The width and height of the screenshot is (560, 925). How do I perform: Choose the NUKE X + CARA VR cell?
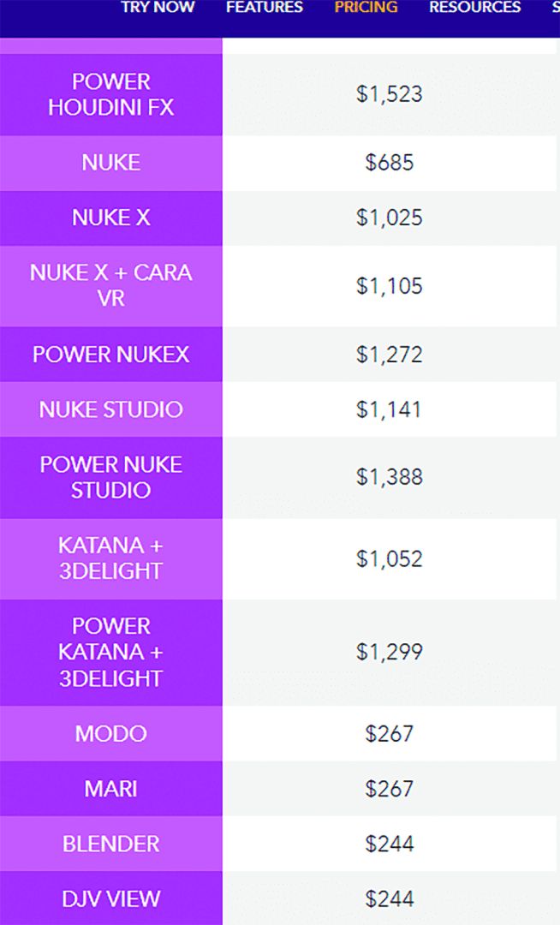click(111, 285)
